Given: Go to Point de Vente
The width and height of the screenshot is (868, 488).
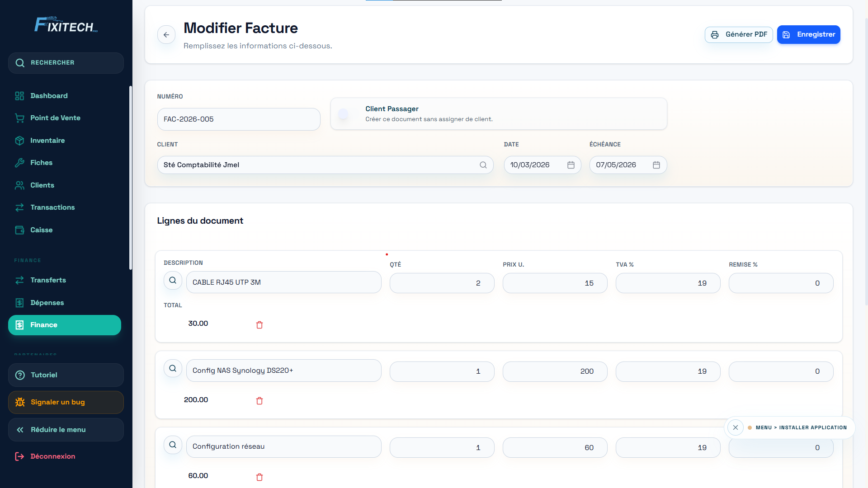Looking at the screenshot, I should coord(55,118).
